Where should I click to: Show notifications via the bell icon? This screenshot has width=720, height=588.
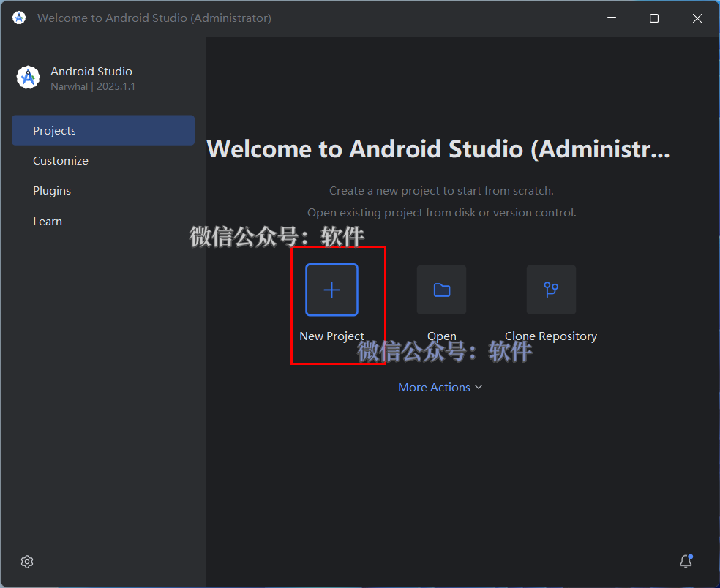pos(686,561)
